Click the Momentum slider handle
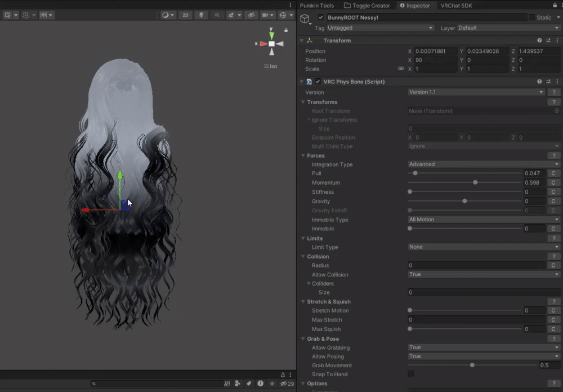Screen dimensions: 563x392 (476, 182)
